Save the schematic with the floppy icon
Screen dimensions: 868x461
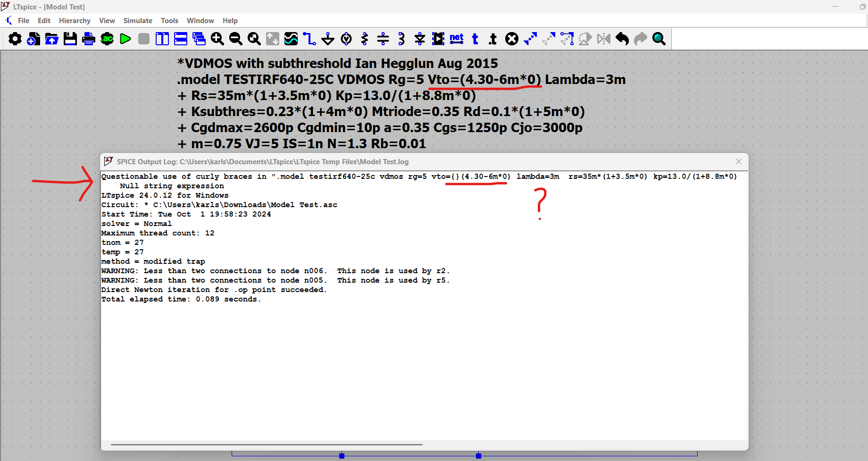point(70,39)
